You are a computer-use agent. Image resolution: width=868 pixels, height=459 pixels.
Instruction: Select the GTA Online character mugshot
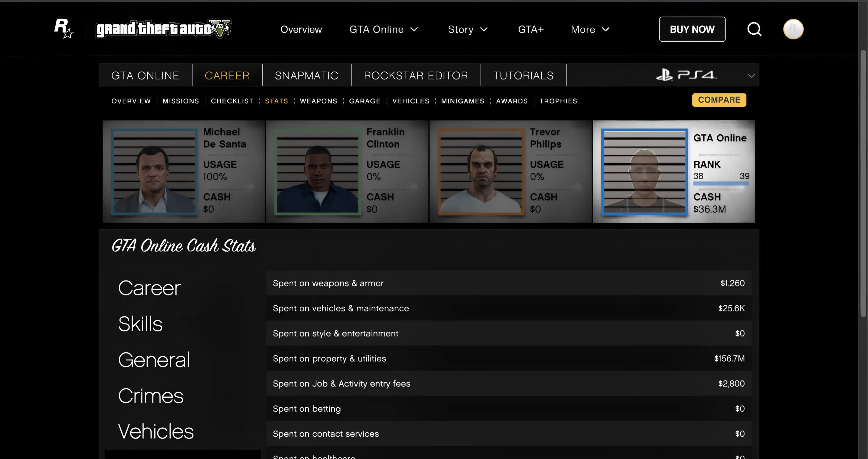(644, 172)
